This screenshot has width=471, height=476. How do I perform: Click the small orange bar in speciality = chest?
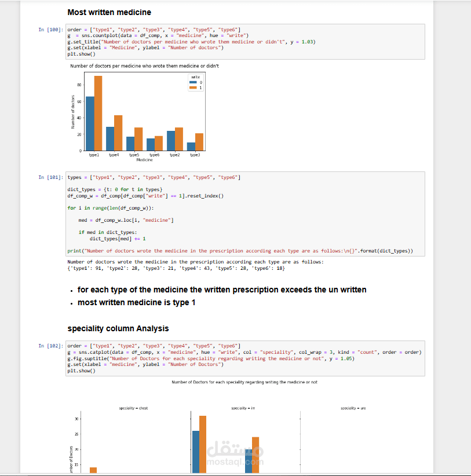[93, 470]
